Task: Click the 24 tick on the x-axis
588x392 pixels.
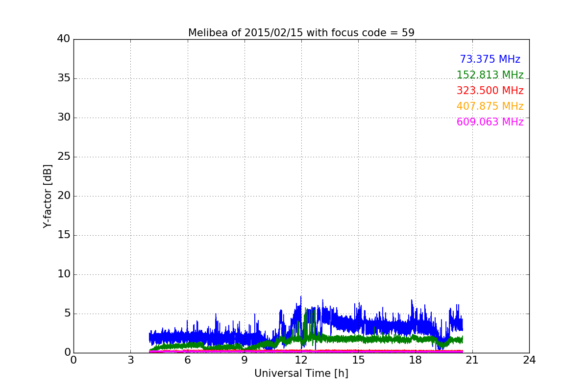Action: 529,360
